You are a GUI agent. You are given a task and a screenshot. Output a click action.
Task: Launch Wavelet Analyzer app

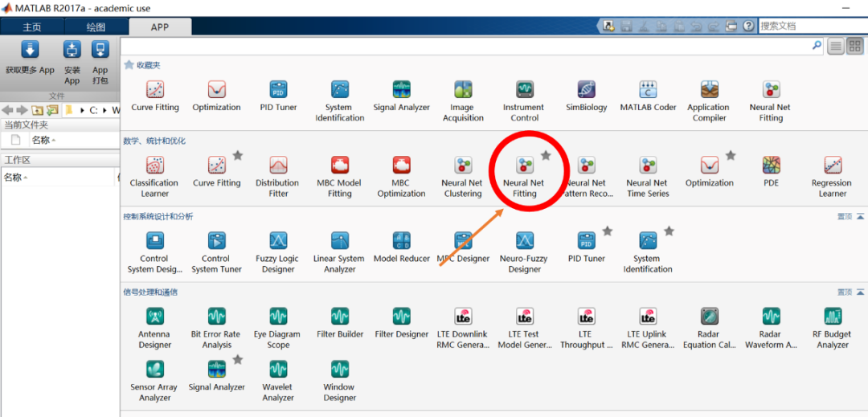[278, 381]
